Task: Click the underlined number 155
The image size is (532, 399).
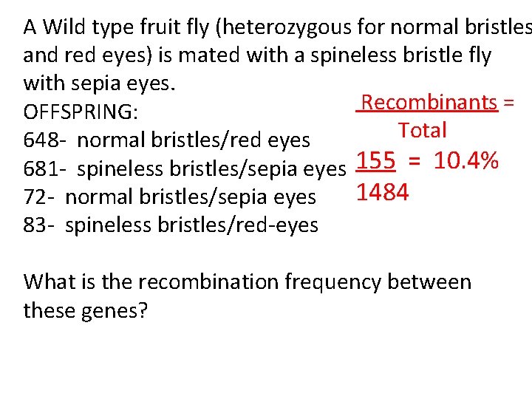Action: 375,160
